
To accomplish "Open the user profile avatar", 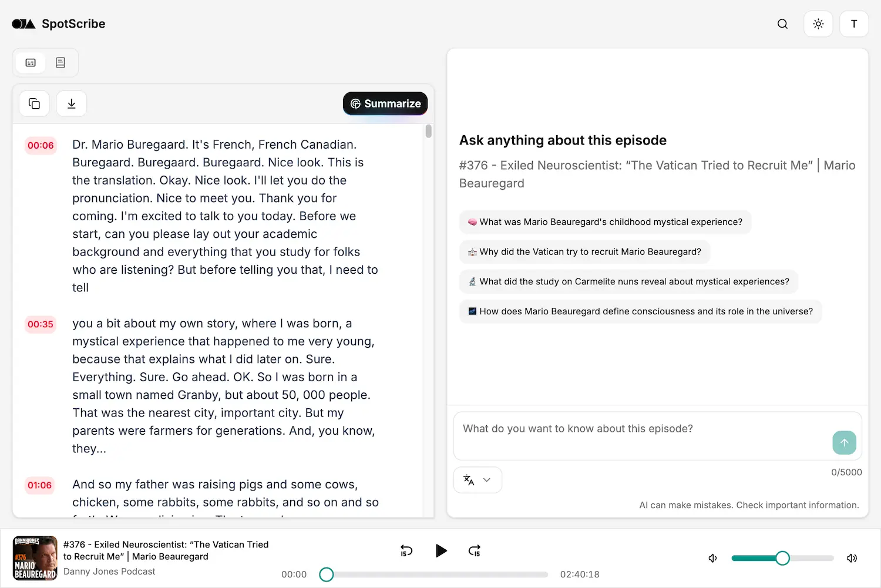I will tap(854, 23).
